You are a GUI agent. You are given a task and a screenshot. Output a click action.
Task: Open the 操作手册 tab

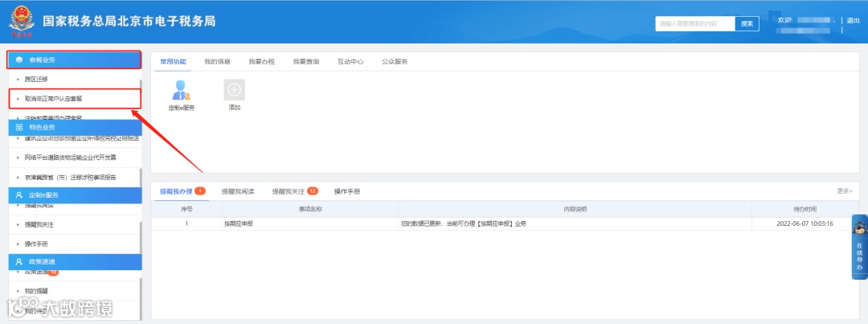[x=347, y=191]
